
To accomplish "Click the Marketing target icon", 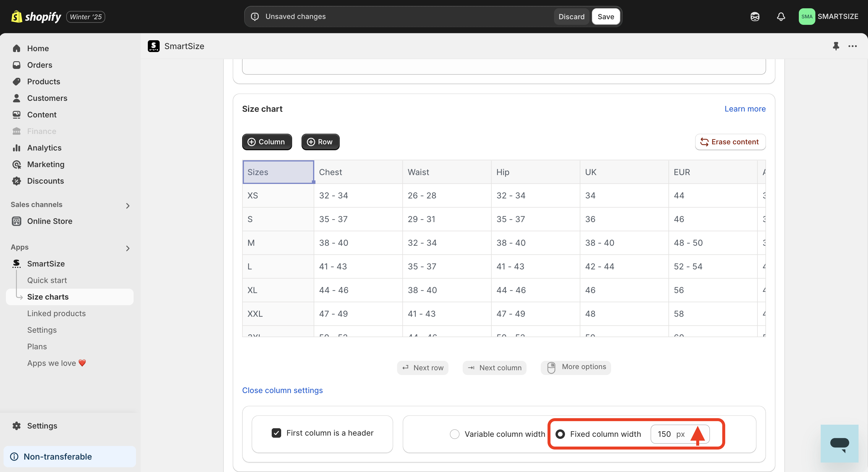I will (x=17, y=164).
